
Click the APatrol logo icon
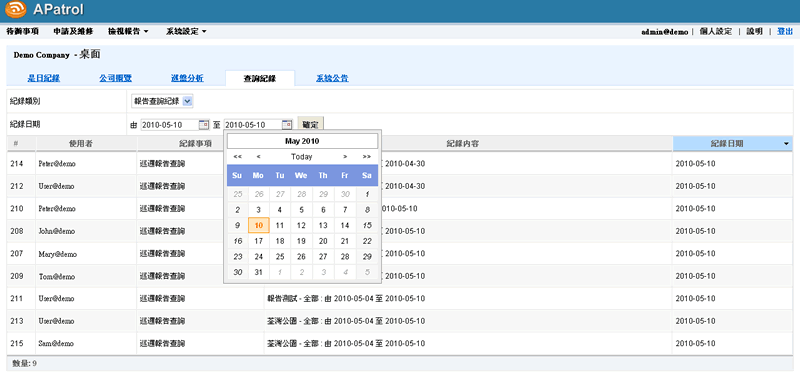tap(15, 9)
